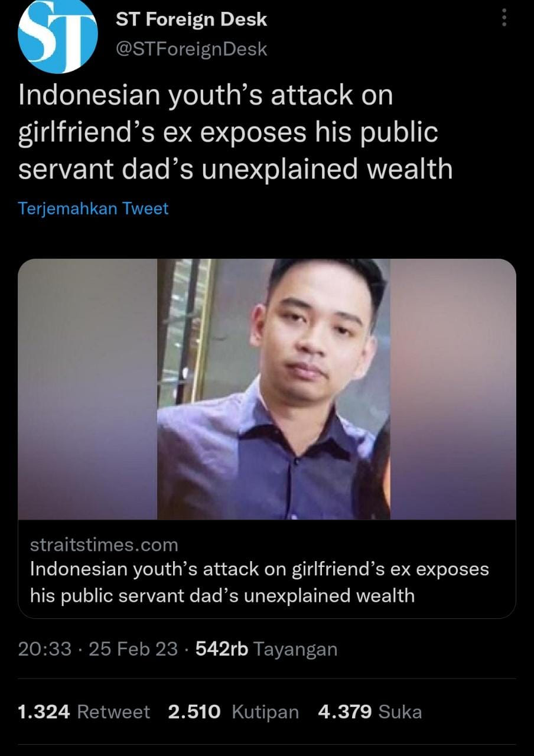Open the link card headline text
534x756 pixels.
[259, 582]
